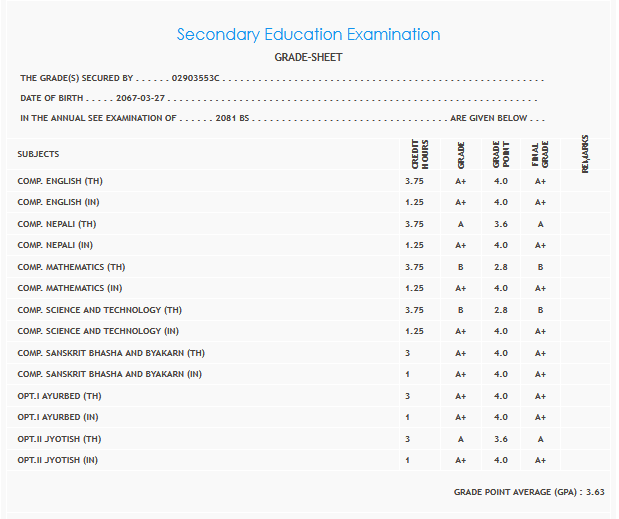Screen dimensions: 619x519
Task: Click COMP. SANSKRIT BHASHA AND BYAKARN (TH)
Action: pyautogui.click(x=111, y=353)
